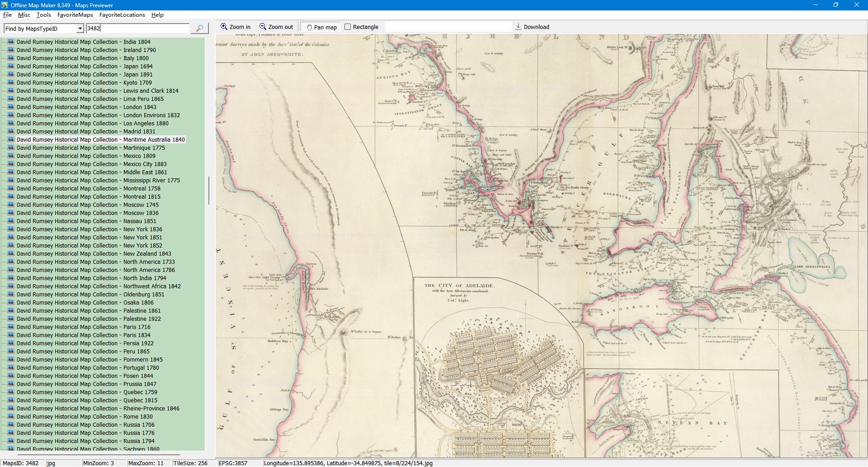Open the Find by MapsTypeID dropdown

pyautogui.click(x=80, y=29)
